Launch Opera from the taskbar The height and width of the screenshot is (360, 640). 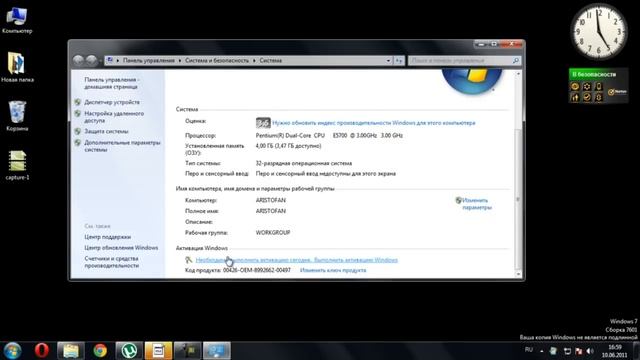pos(41,351)
